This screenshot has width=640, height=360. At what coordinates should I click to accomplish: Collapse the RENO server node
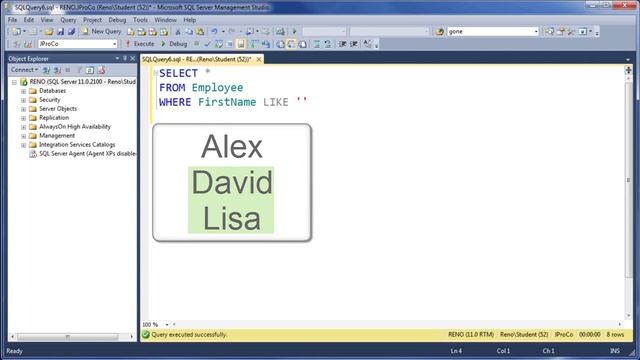(x=14, y=82)
